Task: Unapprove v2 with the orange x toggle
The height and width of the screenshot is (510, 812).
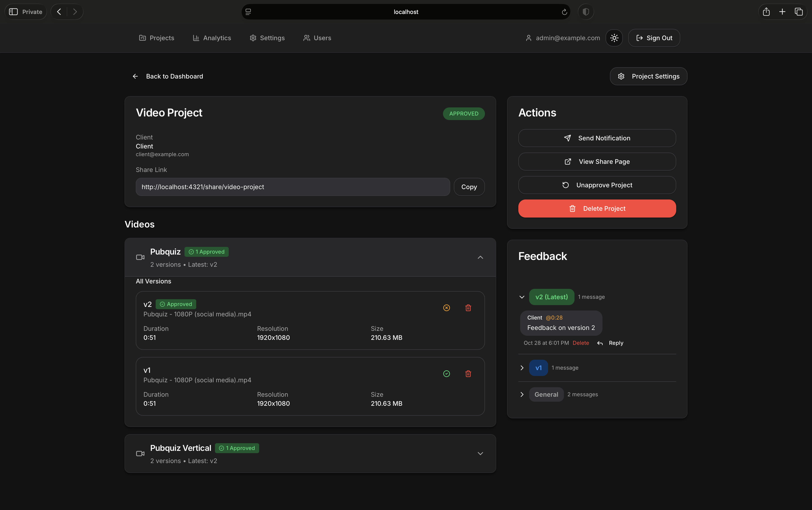Action: (x=447, y=308)
